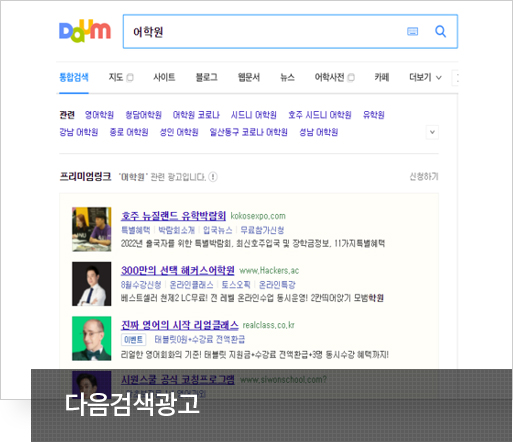Click the 해커스 instructor thumbnail image
Image resolution: width=513 pixels, height=442 pixels.
92,284
